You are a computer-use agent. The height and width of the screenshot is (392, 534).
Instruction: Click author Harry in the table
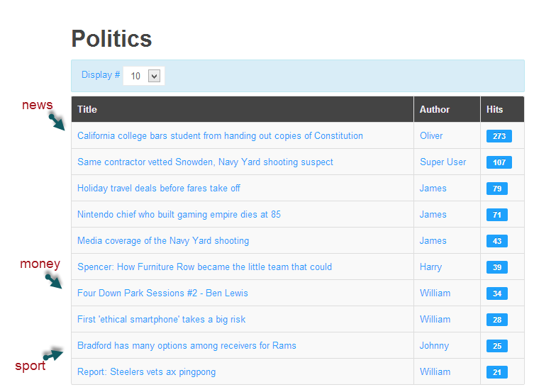click(430, 267)
